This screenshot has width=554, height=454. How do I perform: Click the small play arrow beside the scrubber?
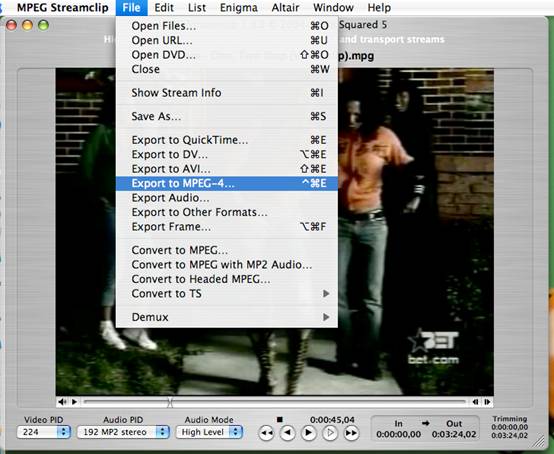[x=74, y=402]
